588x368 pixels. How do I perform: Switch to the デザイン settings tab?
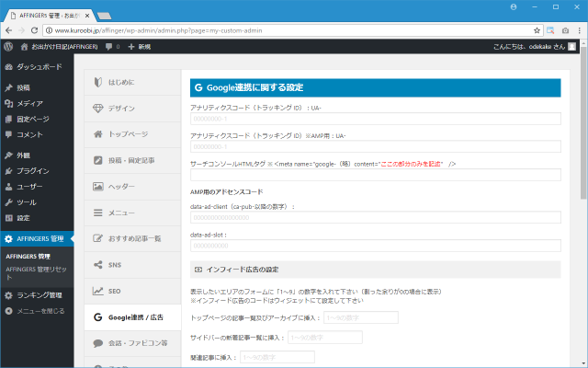tap(121, 108)
